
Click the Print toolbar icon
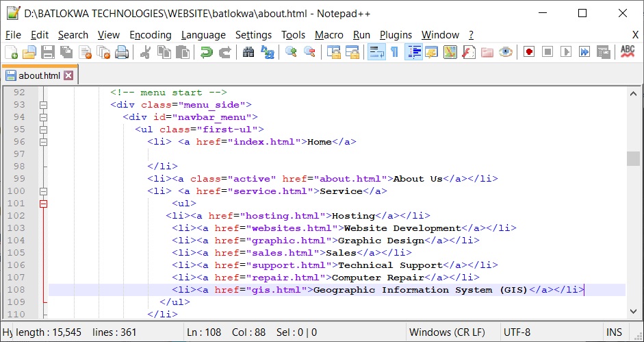121,52
